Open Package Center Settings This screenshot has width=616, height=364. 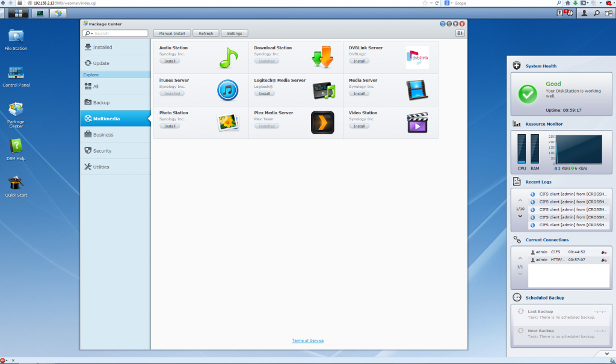click(x=235, y=34)
